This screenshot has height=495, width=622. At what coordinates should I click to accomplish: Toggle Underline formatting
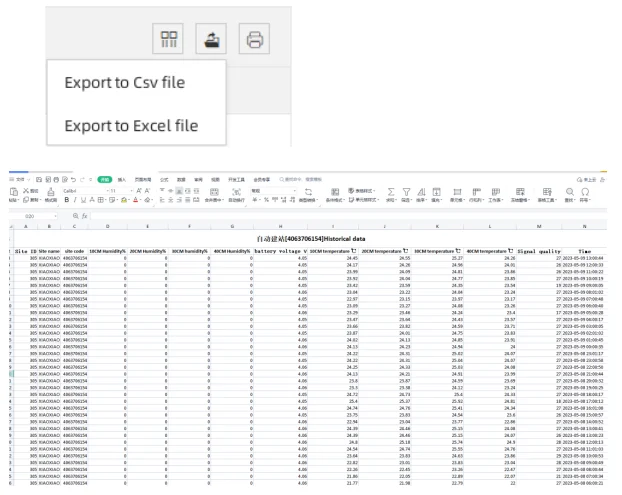click(83, 200)
